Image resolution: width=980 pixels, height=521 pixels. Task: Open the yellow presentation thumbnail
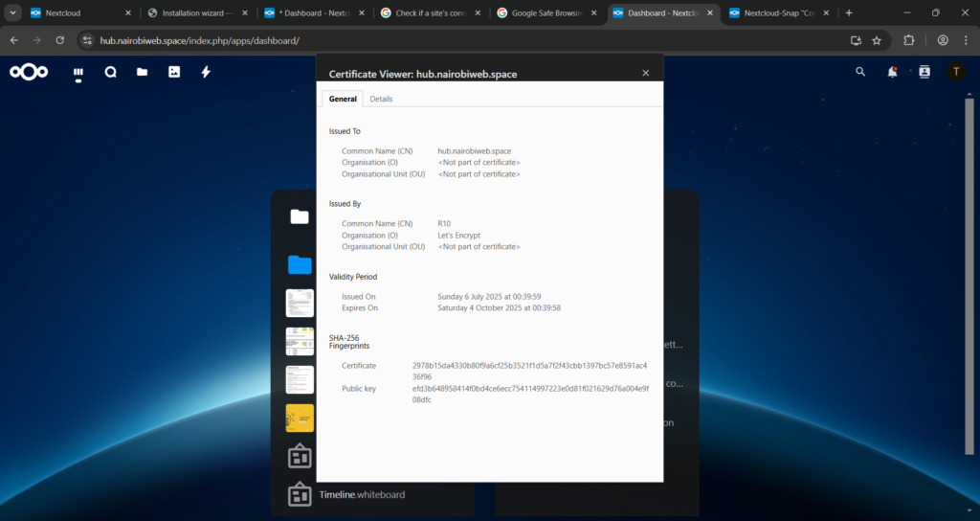[x=300, y=418]
